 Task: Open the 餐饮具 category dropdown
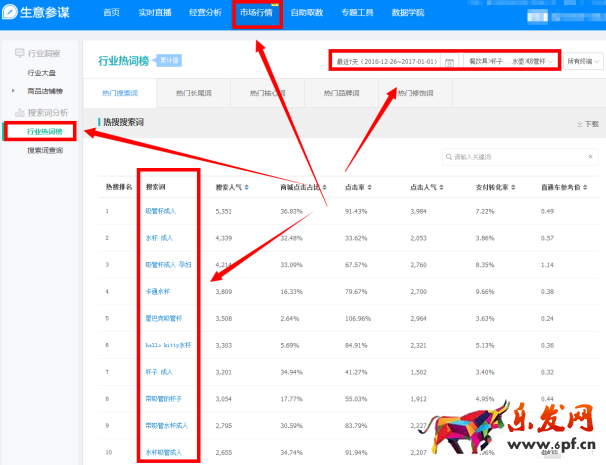509,61
